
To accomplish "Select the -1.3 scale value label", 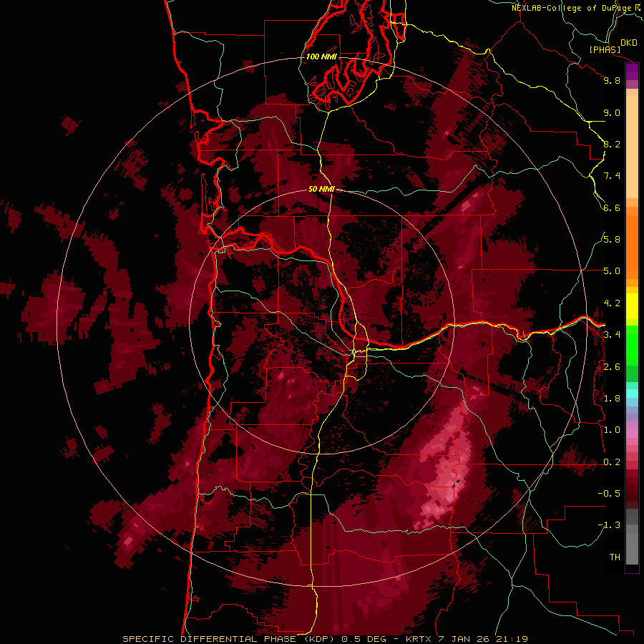I will pyautogui.click(x=609, y=525).
